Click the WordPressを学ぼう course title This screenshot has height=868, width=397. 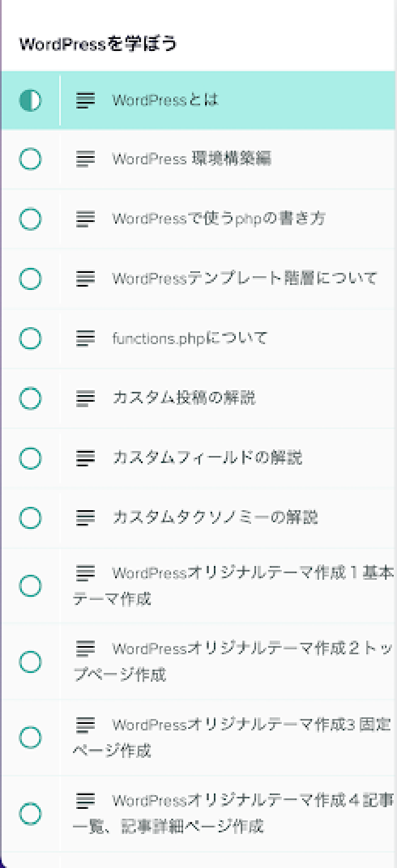coord(98,44)
